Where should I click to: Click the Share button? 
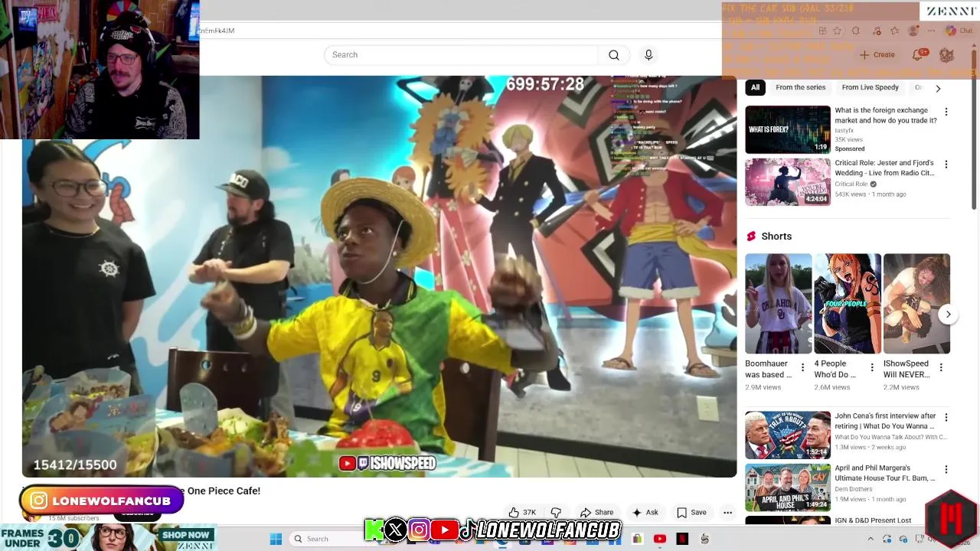(596, 513)
